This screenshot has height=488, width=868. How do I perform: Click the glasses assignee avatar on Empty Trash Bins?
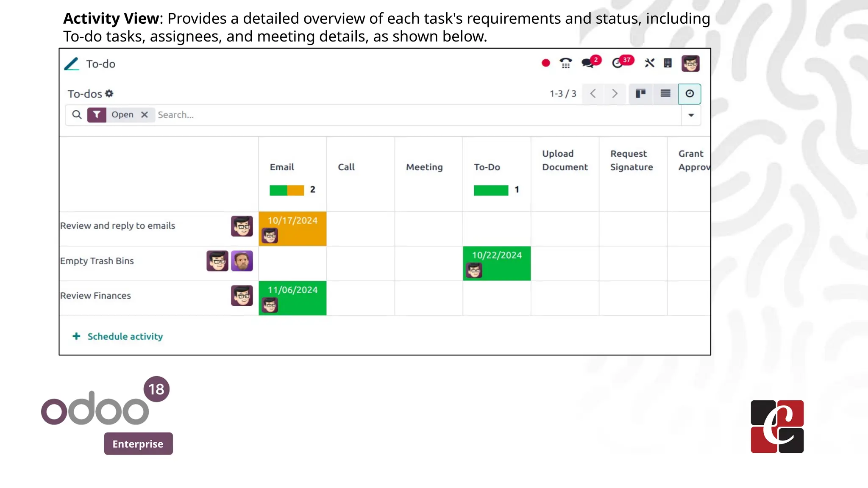pyautogui.click(x=217, y=261)
